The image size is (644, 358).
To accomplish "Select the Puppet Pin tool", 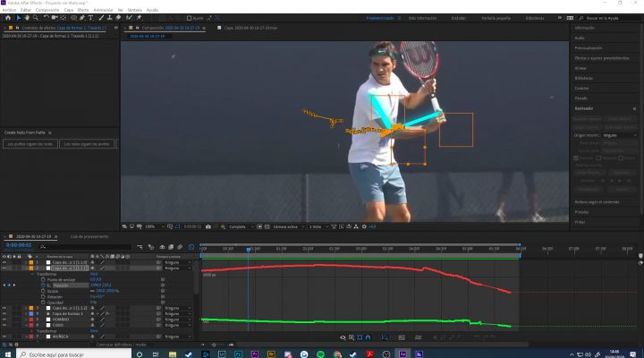I will [x=139, y=18].
